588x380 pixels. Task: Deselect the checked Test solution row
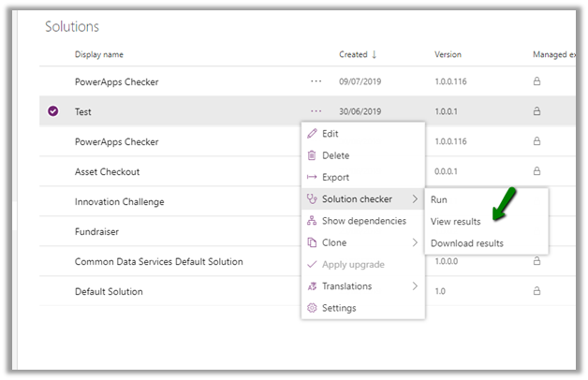[x=53, y=111]
